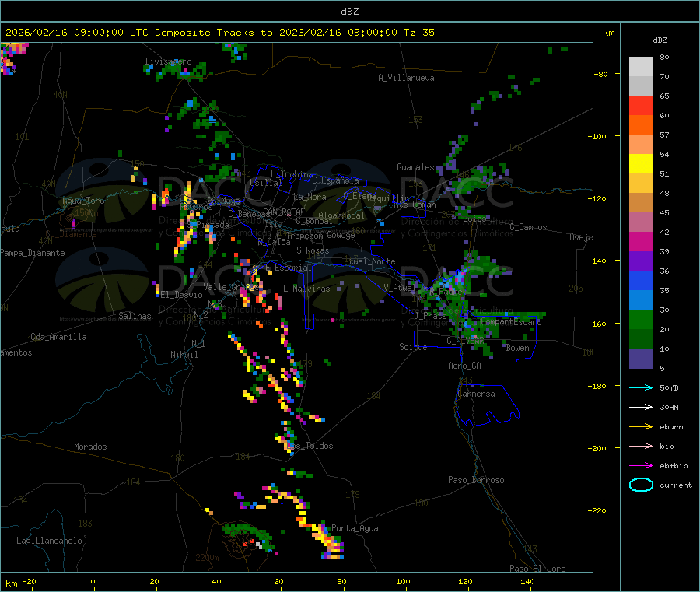Click the El_Desvio map label

(181, 295)
